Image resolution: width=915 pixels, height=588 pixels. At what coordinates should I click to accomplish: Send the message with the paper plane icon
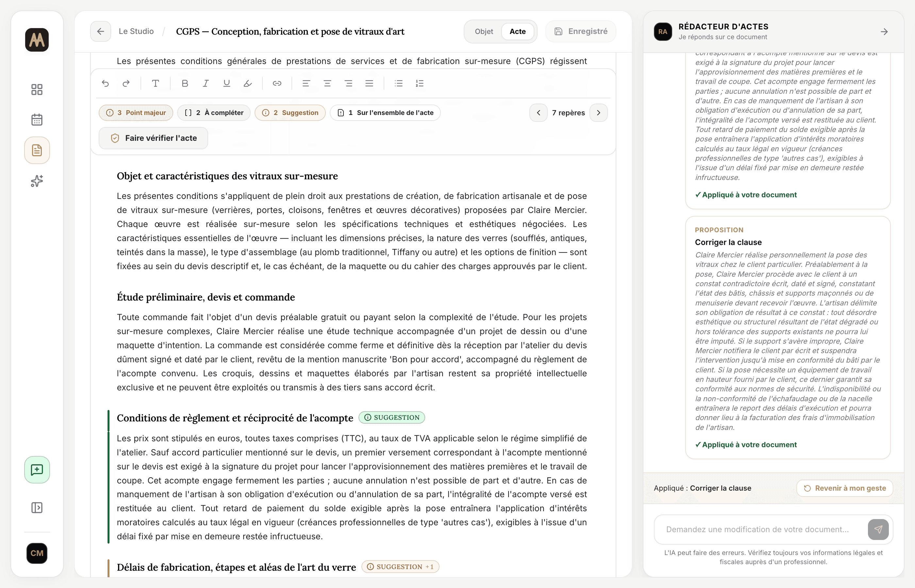click(x=878, y=529)
